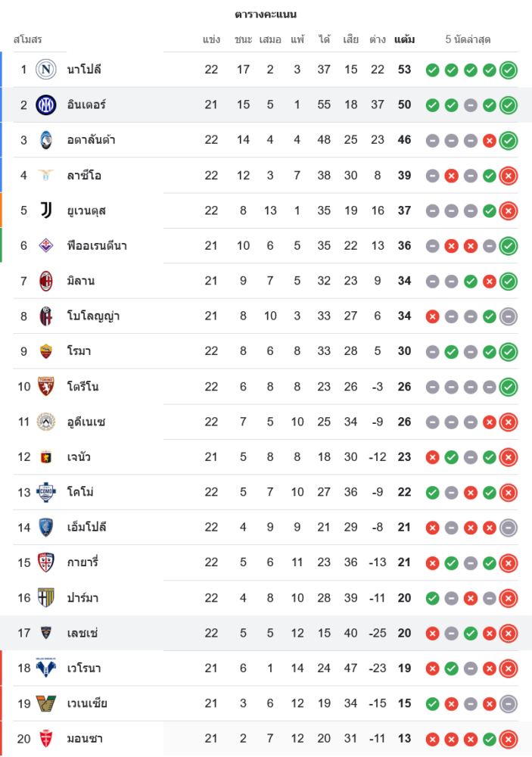Open the โตรีโน team link
The image size is (532, 757).
(x=82, y=387)
